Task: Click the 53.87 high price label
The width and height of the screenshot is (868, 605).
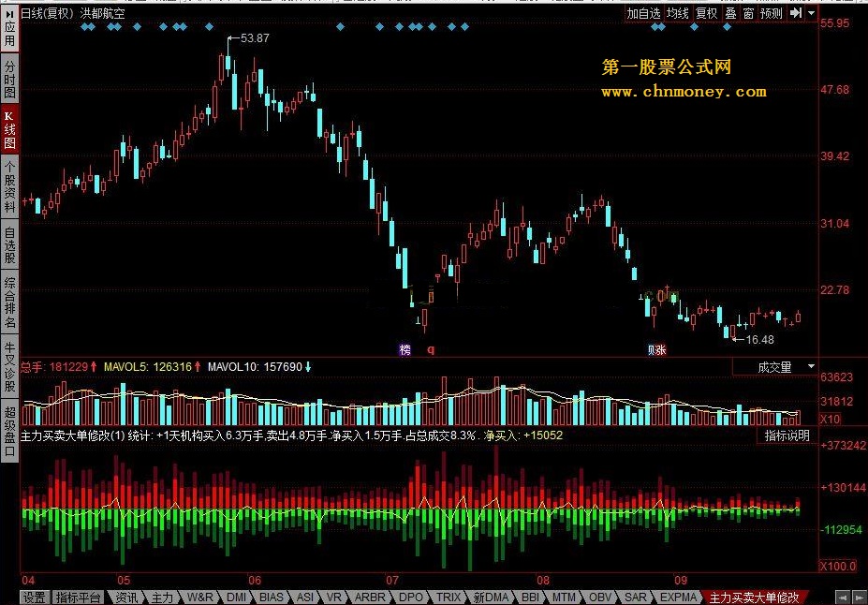Action: click(x=255, y=38)
